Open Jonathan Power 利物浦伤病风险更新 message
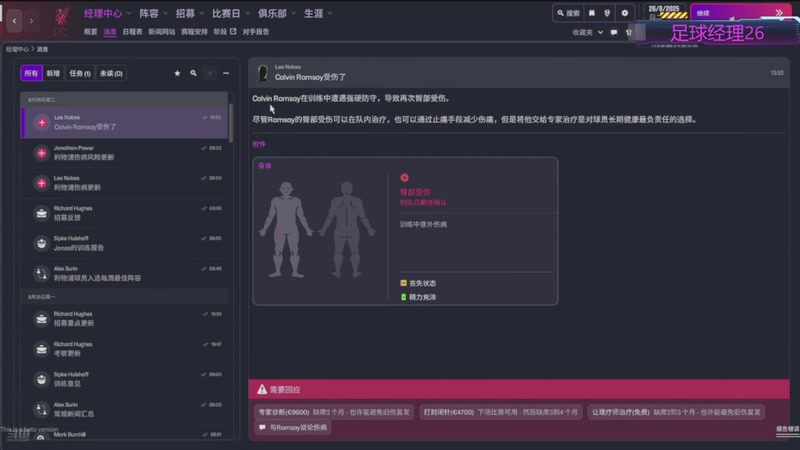The image size is (800, 450). (x=124, y=153)
